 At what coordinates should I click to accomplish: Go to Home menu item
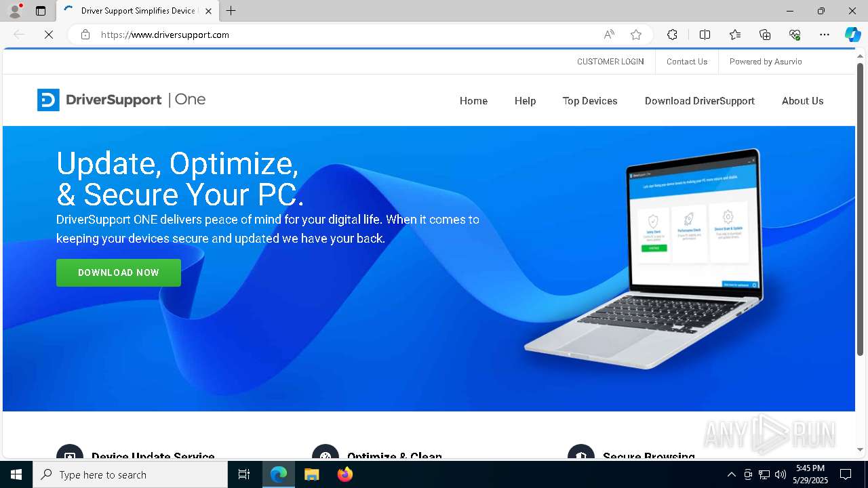pyautogui.click(x=473, y=101)
